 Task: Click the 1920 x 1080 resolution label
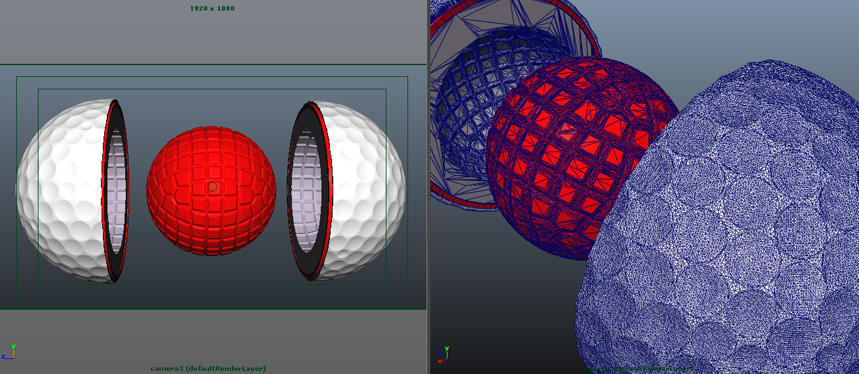click(212, 9)
